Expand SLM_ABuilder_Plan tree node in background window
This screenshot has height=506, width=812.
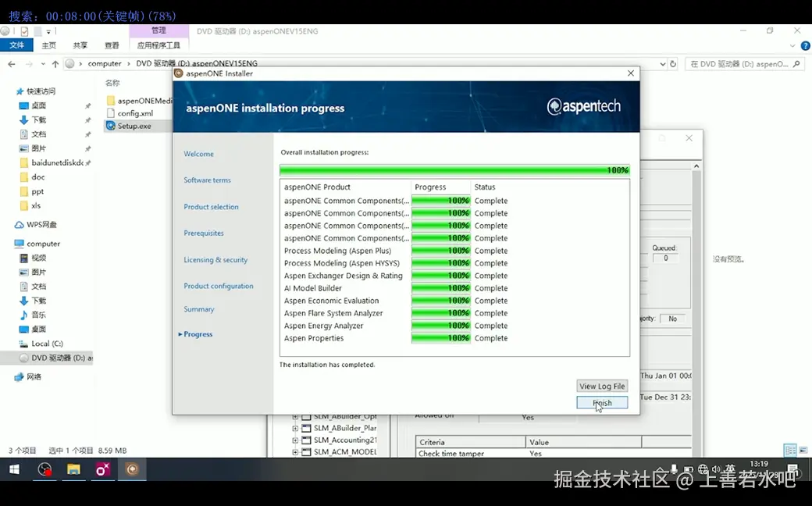tap(295, 429)
